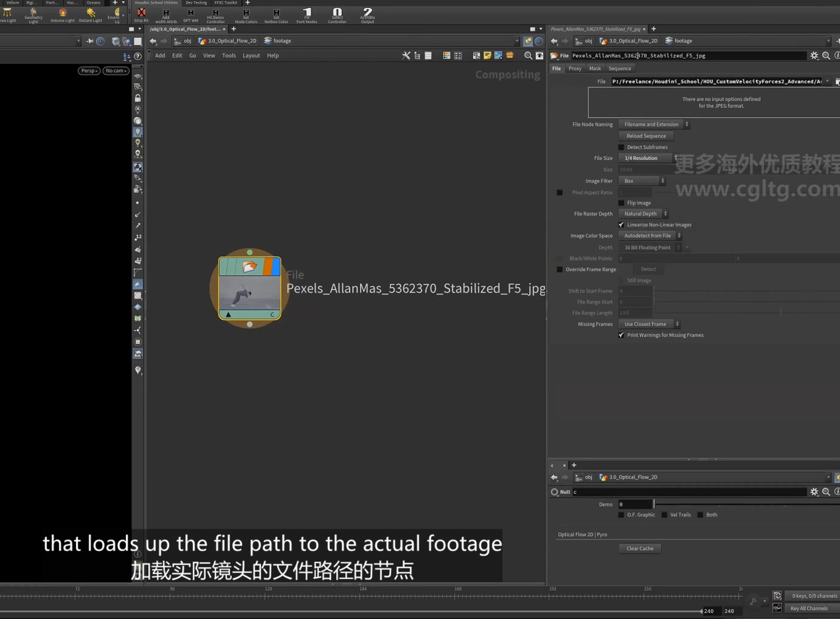Image resolution: width=840 pixels, height=619 pixels.
Task: Open the File Node Naming dropdown
Action: (x=654, y=124)
